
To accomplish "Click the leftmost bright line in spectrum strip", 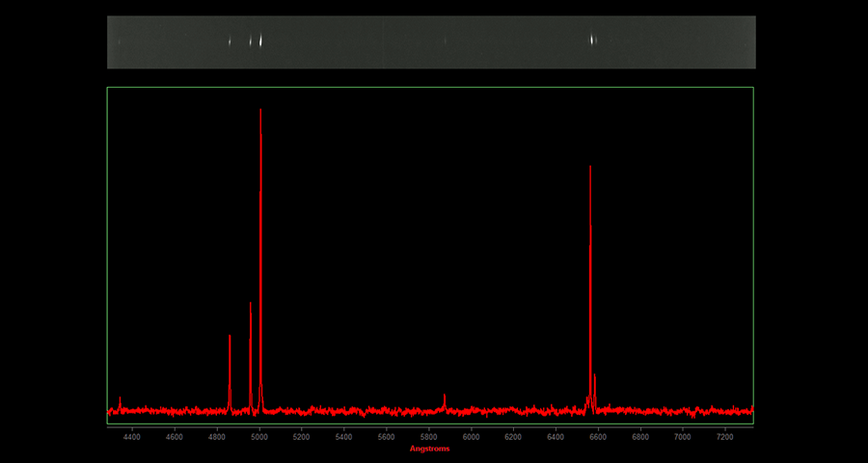I will (230, 41).
